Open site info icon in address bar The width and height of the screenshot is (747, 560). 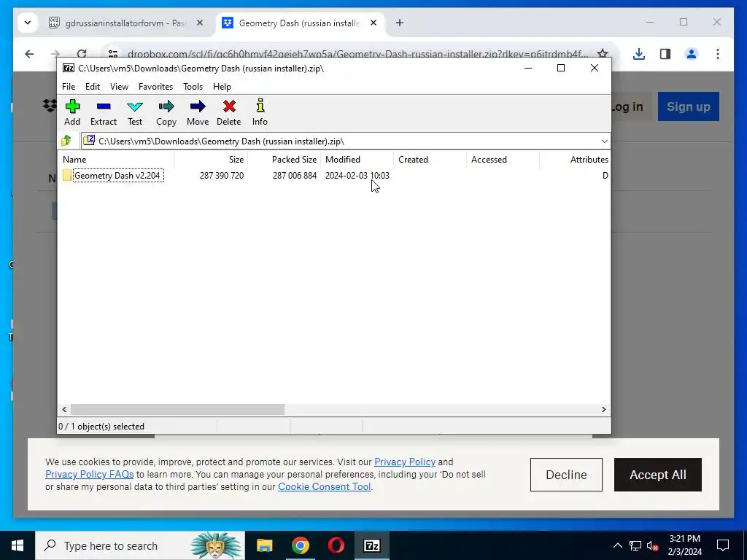[x=113, y=54]
